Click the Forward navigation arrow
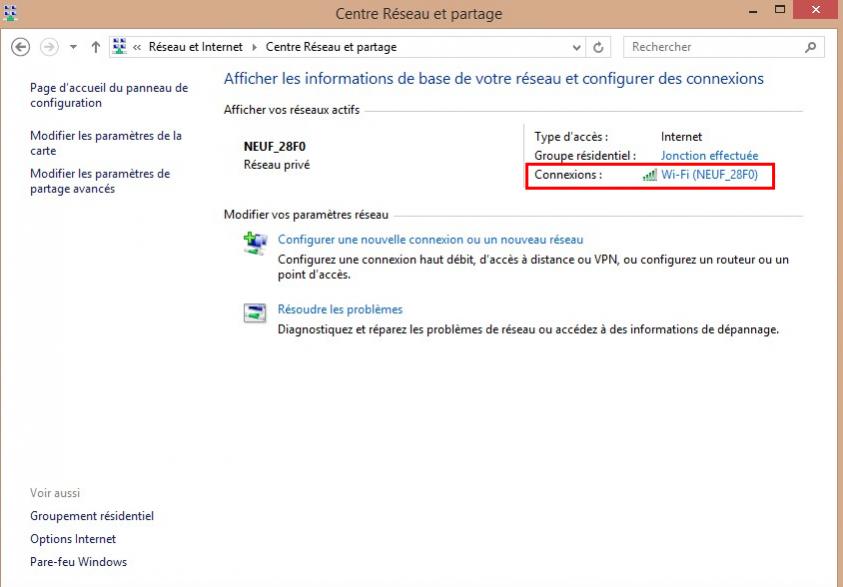This screenshot has width=843, height=587. (x=50, y=47)
